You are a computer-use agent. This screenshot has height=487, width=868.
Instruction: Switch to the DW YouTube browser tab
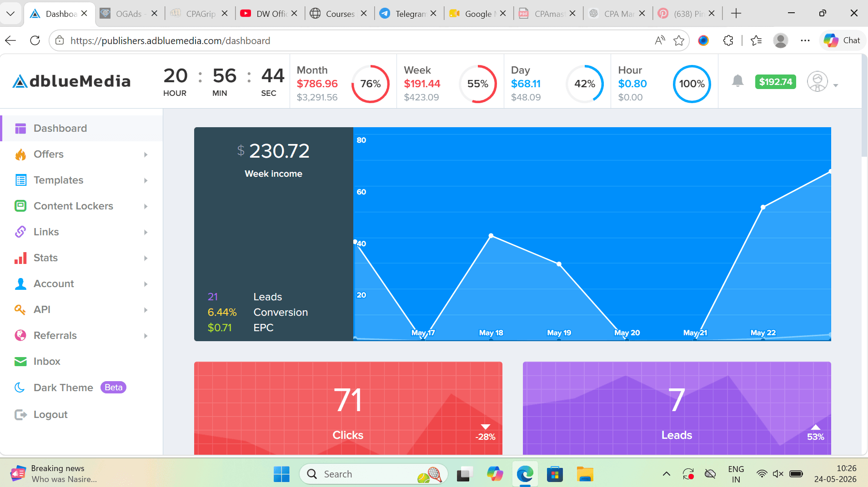[269, 14]
